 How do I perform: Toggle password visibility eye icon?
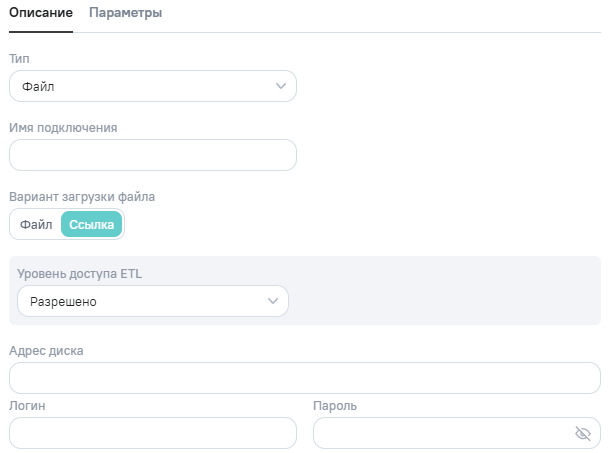click(x=583, y=433)
